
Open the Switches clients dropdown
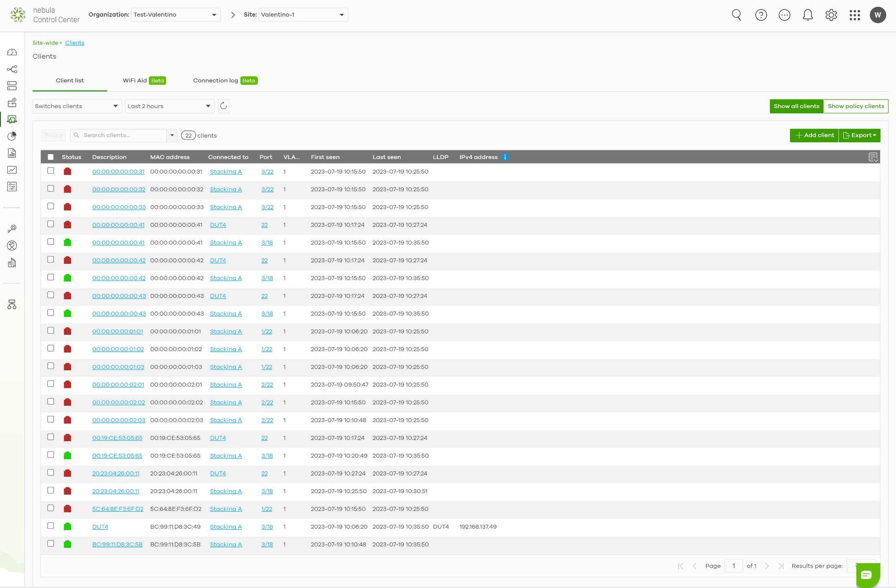tap(77, 106)
